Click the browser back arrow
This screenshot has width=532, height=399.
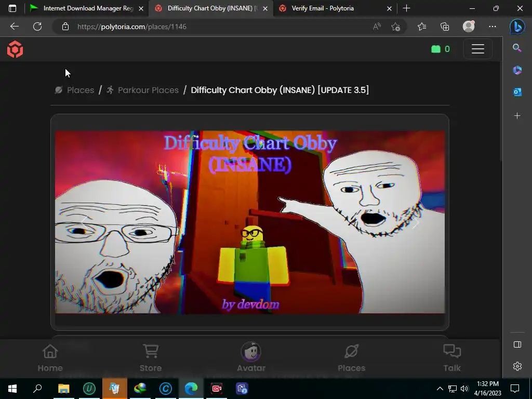pyautogui.click(x=15, y=26)
